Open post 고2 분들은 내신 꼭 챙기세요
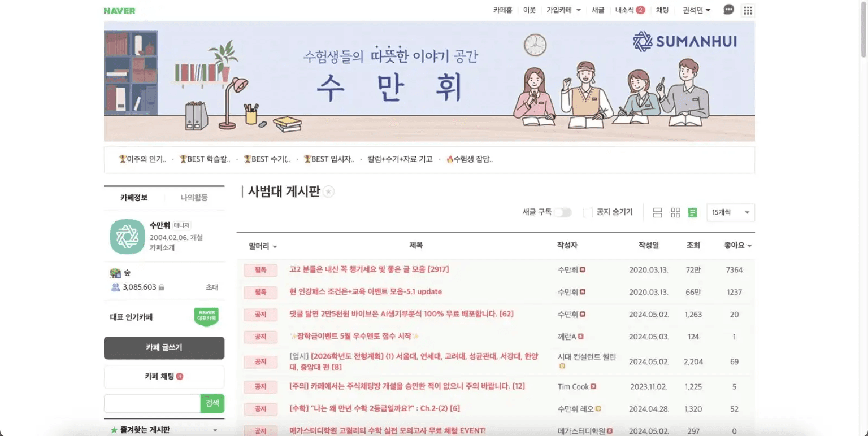Screen dimensions: 868x436 (369, 269)
